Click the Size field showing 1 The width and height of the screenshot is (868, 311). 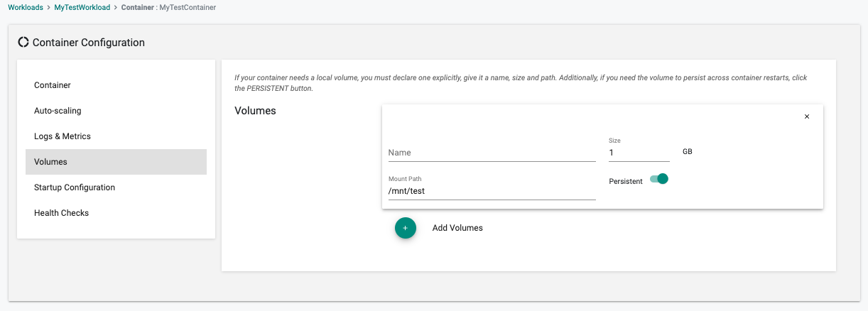pyautogui.click(x=639, y=153)
